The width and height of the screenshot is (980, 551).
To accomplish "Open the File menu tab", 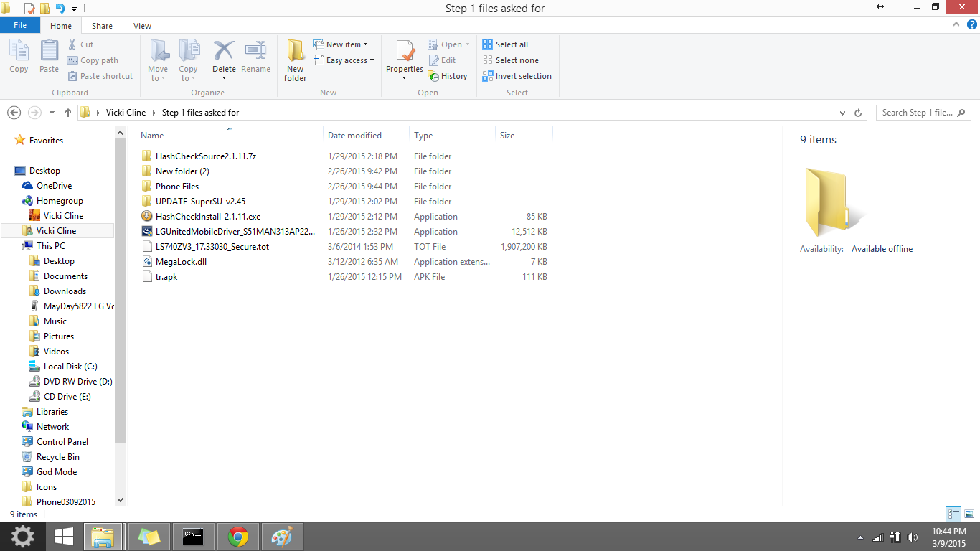I will 20,25.
